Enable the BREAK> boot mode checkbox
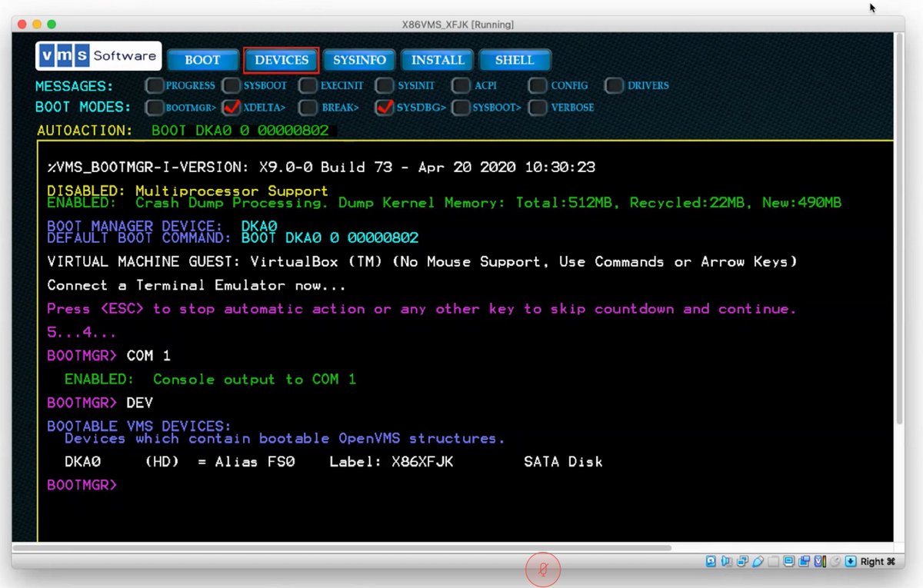This screenshot has width=923, height=588. click(308, 108)
